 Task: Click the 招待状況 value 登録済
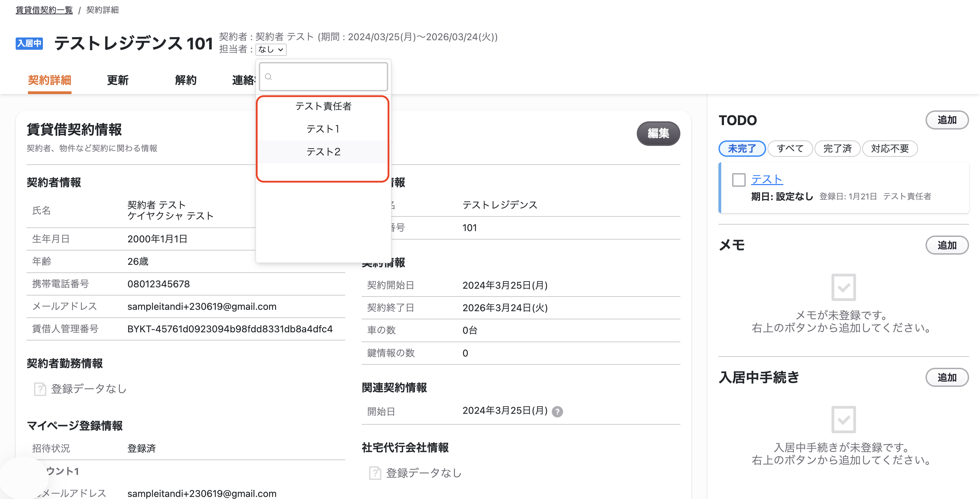[x=142, y=449]
